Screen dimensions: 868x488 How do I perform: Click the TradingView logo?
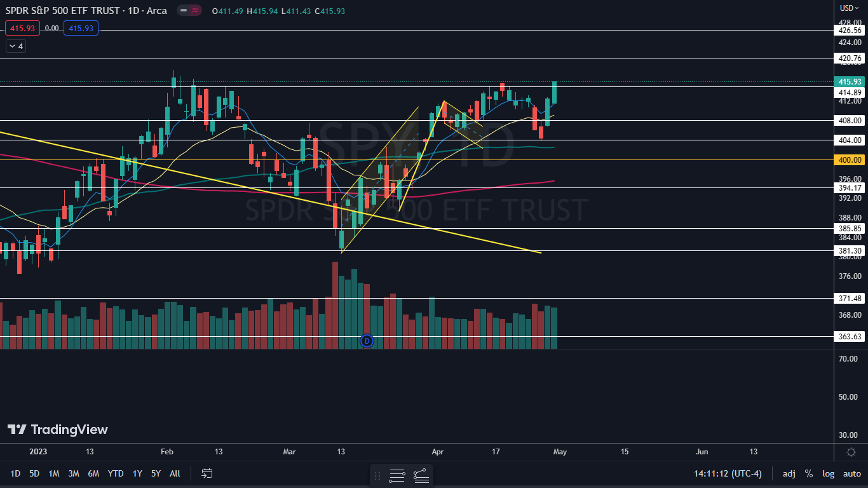click(58, 430)
